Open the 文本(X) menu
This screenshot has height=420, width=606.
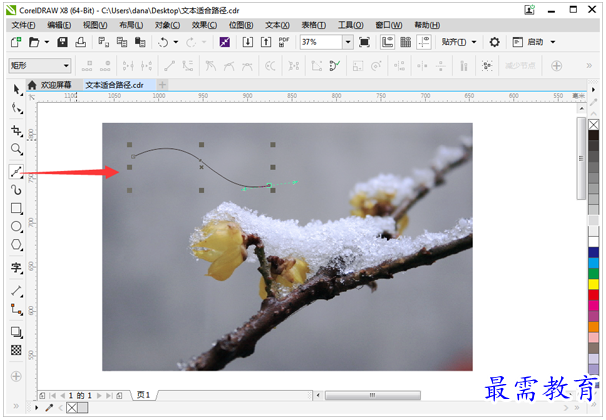pos(277,25)
